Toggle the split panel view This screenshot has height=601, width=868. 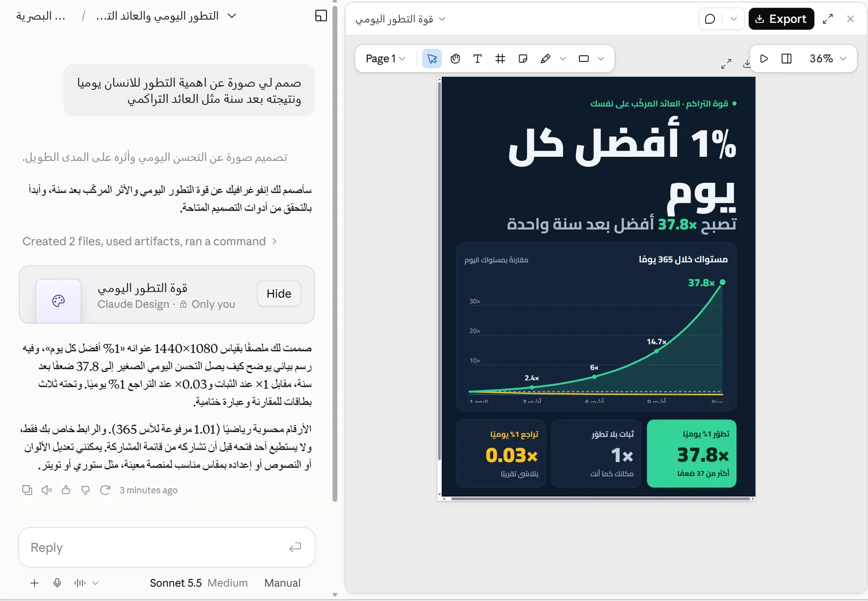(787, 59)
